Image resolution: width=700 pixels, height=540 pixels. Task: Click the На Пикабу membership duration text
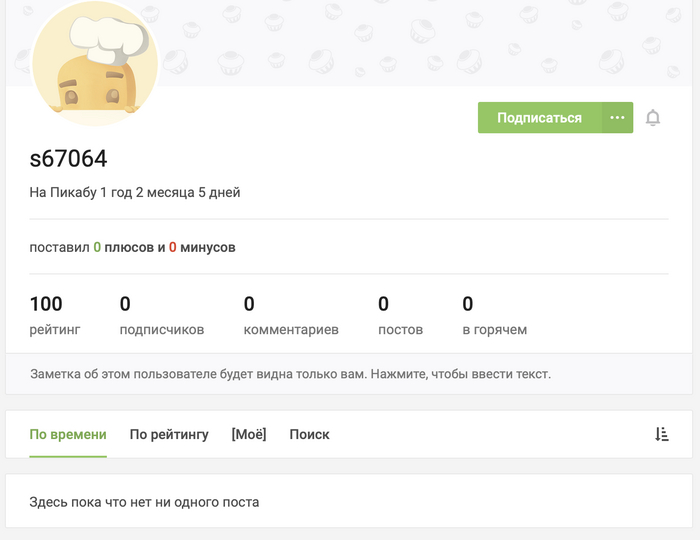[135, 192]
